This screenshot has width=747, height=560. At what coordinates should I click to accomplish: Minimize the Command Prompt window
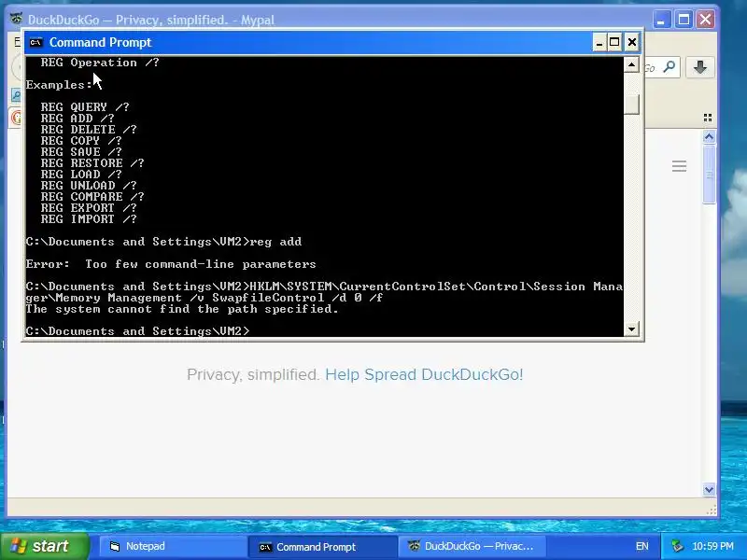[599, 42]
